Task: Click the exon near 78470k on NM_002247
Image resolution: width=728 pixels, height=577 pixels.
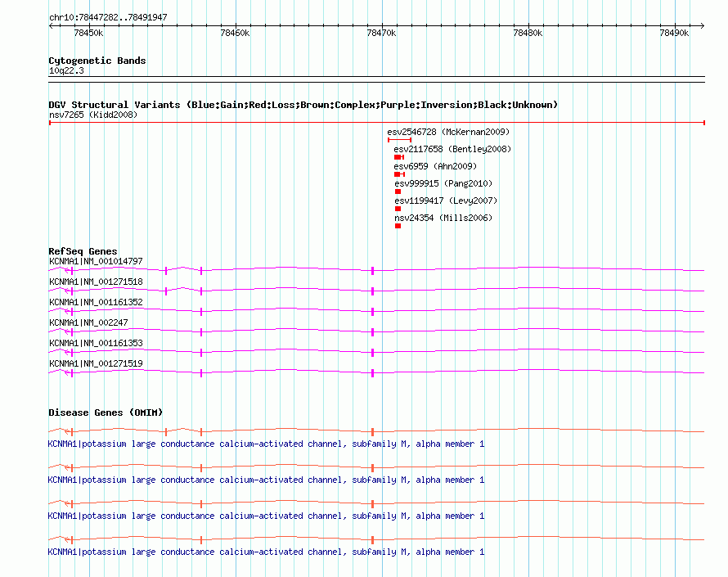Action: coord(372,331)
